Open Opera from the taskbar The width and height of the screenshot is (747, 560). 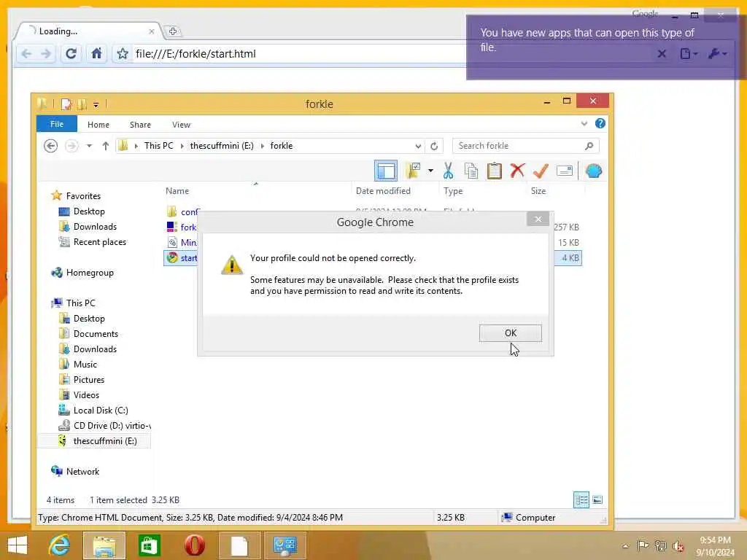click(x=194, y=545)
